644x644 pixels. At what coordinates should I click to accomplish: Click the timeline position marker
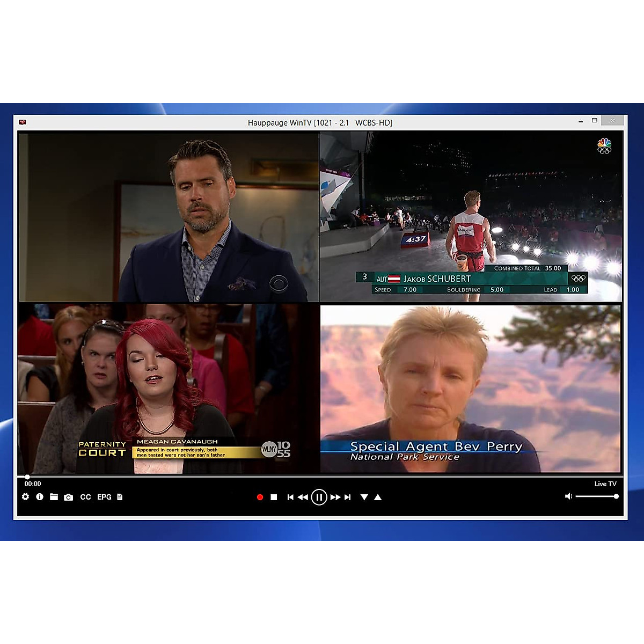pos(27,477)
